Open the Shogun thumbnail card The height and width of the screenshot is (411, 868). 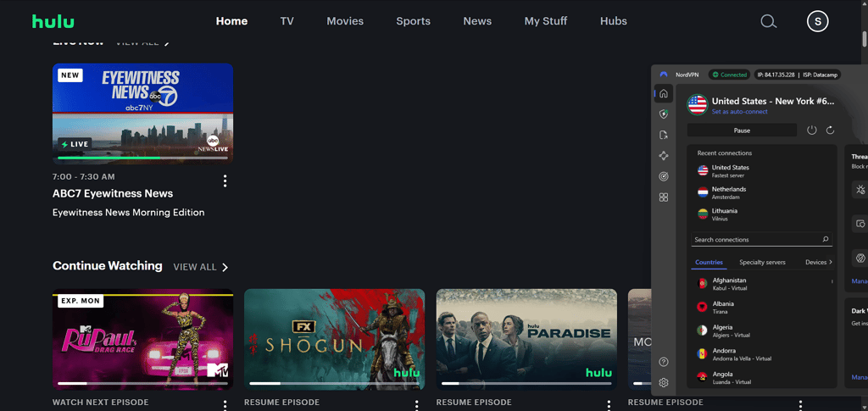[x=334, y=339]
